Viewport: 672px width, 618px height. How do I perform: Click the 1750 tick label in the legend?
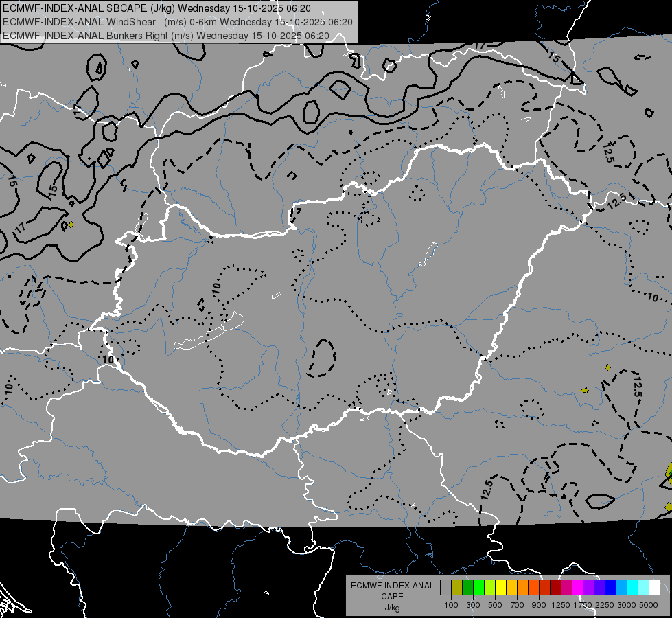583,605
